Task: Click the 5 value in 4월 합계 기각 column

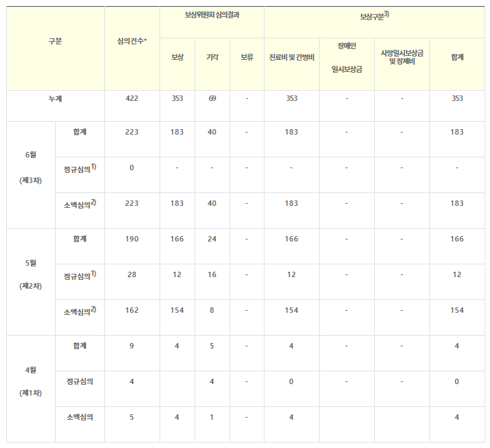Action: click(x=212, y=346)
